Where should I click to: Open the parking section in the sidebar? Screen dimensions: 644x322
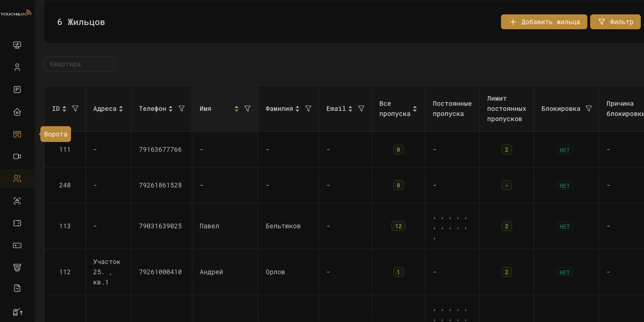[x=17, y=90]
